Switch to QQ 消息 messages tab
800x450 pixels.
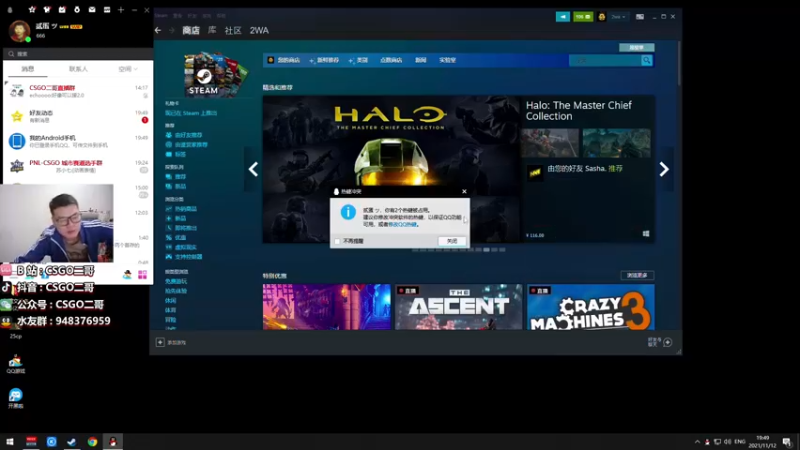28,69
